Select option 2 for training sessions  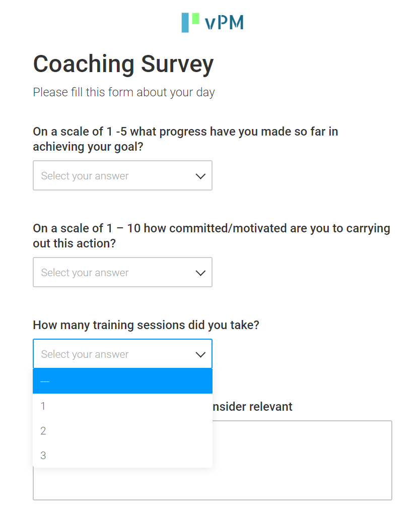(x=122, y=430)
